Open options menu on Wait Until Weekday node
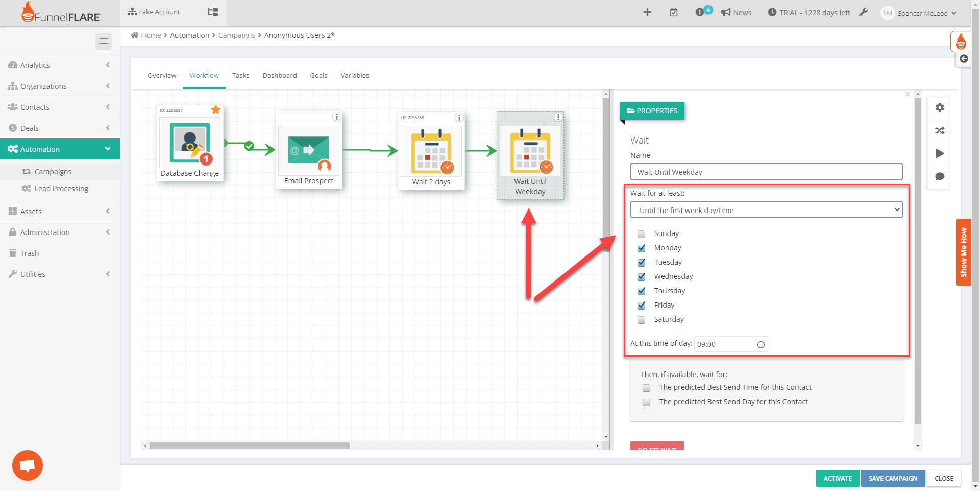 [558, 118]
